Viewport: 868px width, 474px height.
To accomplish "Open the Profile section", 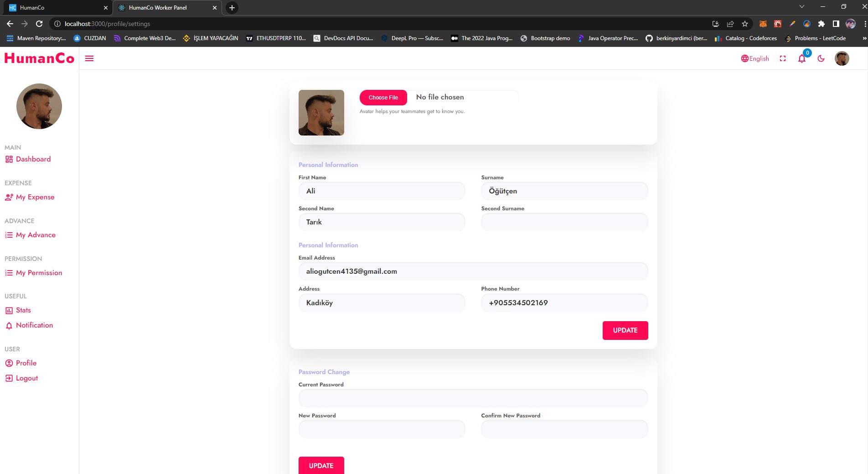I will coord(26,363).
